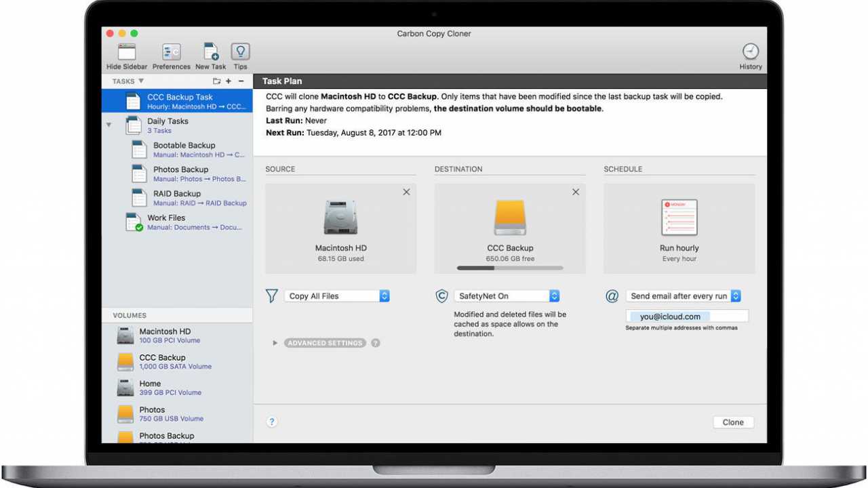868x488 pixels.
Task: Click the Run hourly schedule calendar icon
Action: (x=679, y=218)
